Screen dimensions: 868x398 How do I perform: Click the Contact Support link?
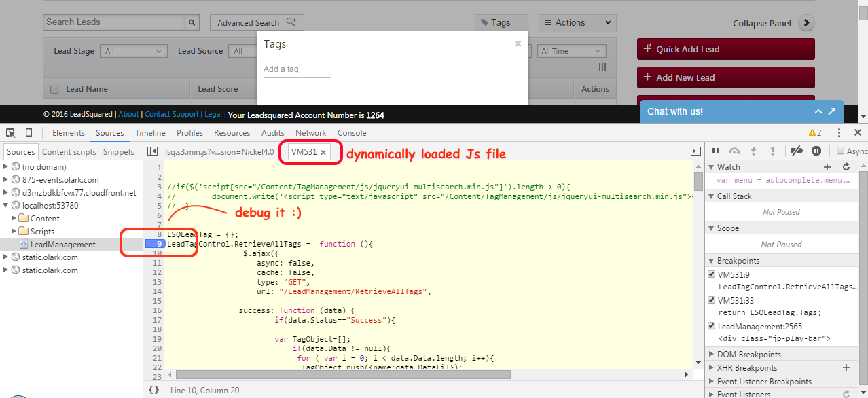click(x=171, y=114)
